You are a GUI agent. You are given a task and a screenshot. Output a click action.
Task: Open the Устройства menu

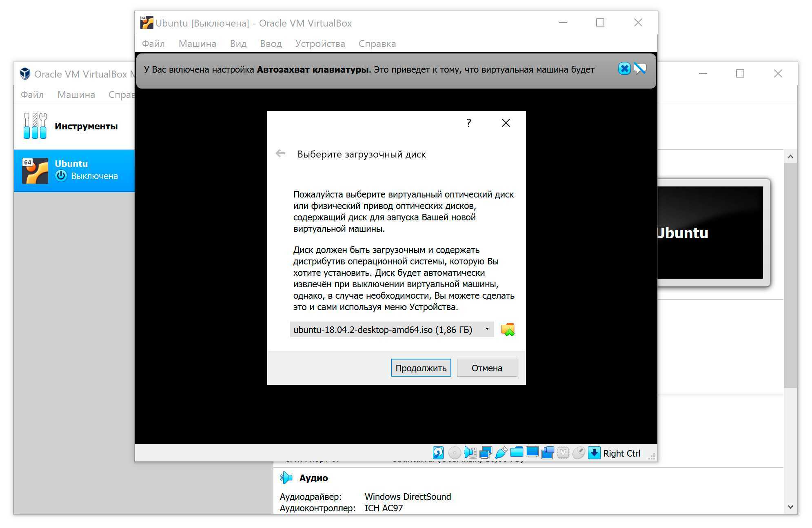point(320,44)
